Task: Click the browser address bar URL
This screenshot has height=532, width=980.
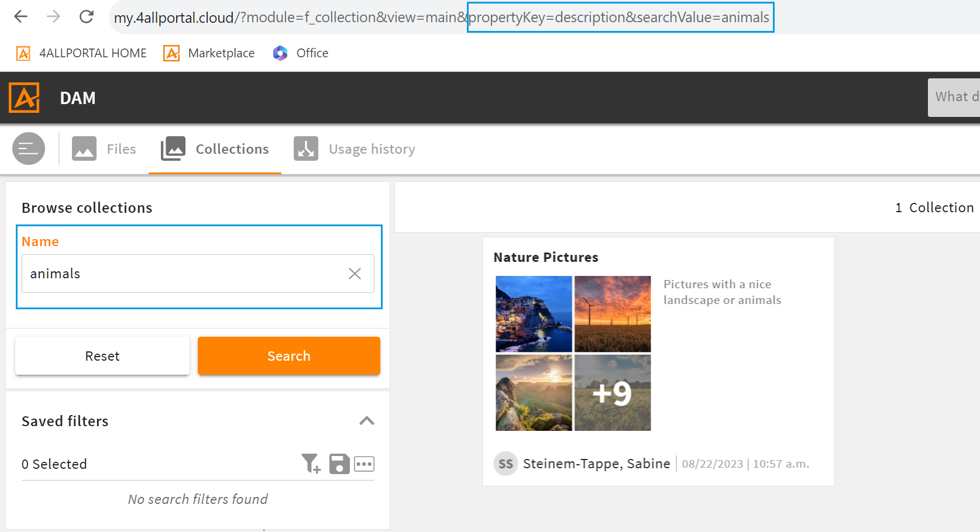Action: [x=442, y=18]
